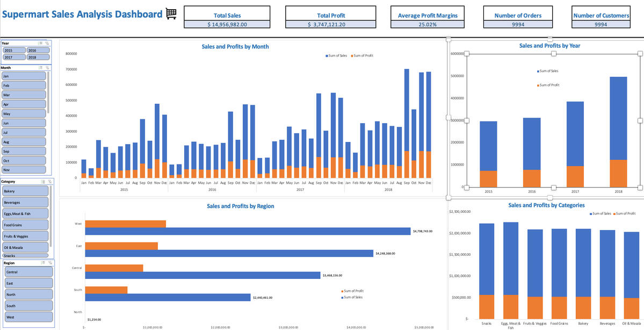The width and height of the screenshot is (644, 330).
Task: Clear the Month slicer filter
Action: pyautogui.click(x=47, y=68)
